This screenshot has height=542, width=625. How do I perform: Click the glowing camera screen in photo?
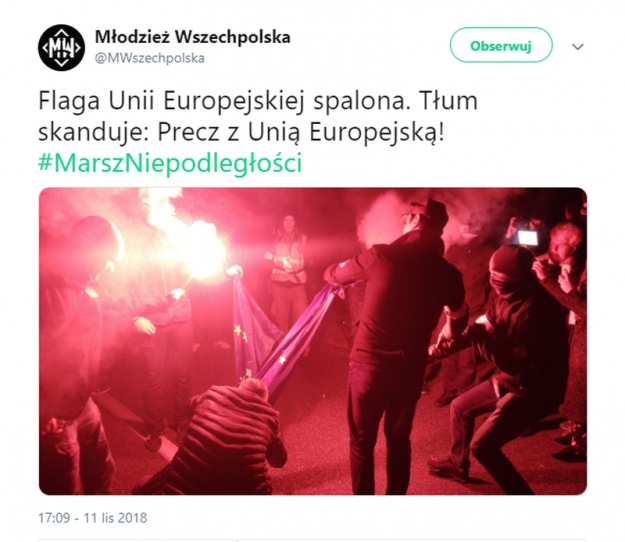pyautogui.click(x=527, y=238)
